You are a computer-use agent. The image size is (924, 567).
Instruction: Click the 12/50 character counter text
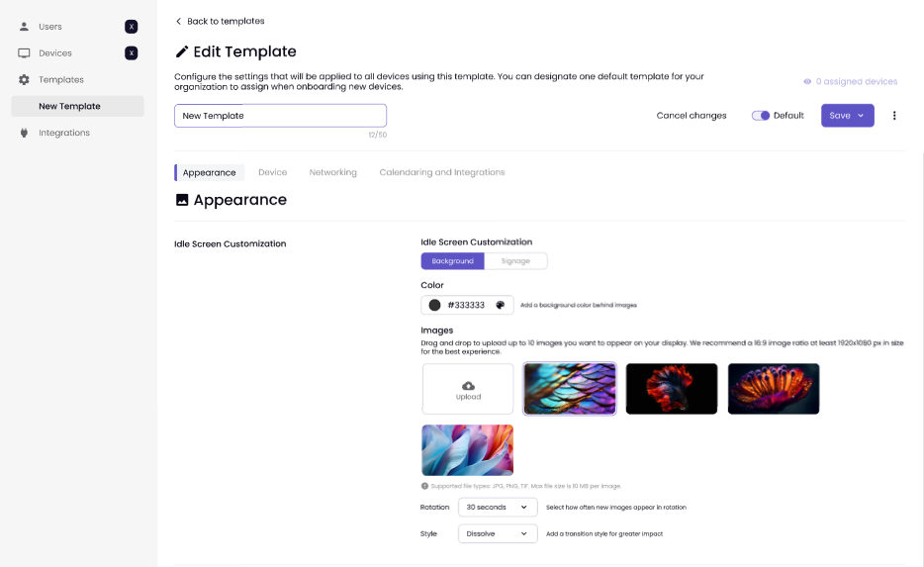[x=378, y=135]
